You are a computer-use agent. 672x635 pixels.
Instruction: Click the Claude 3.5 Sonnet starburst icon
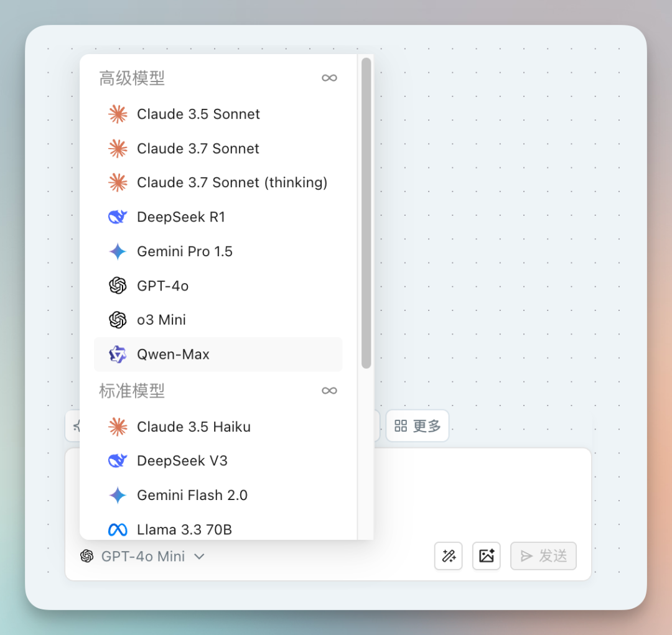pos(118,114)
